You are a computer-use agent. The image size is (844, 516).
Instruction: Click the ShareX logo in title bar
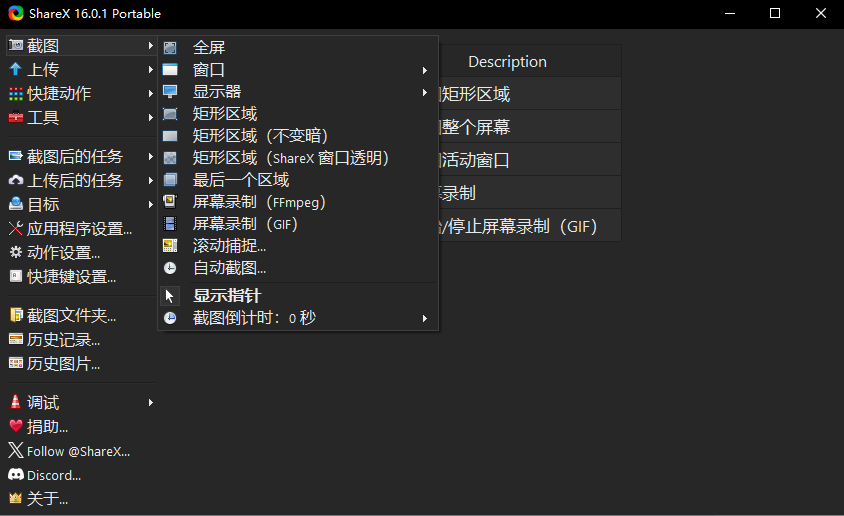16,13
